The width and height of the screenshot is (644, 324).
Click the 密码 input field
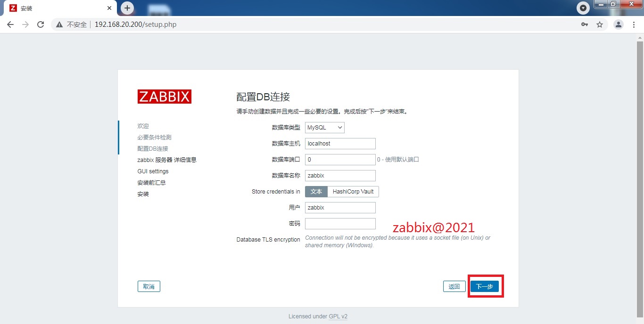coord(340,224)
